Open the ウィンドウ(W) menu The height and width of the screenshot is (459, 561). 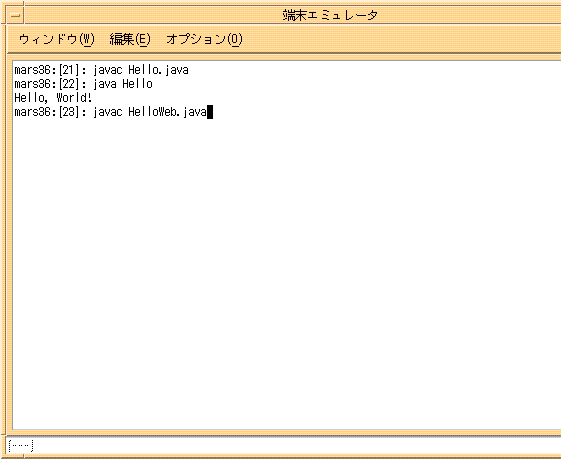point(57,39)
